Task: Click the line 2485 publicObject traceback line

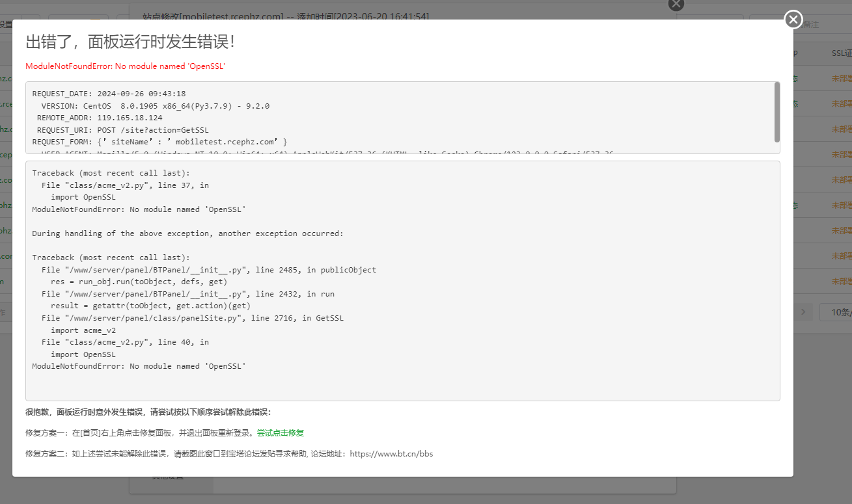Action: 209,270
